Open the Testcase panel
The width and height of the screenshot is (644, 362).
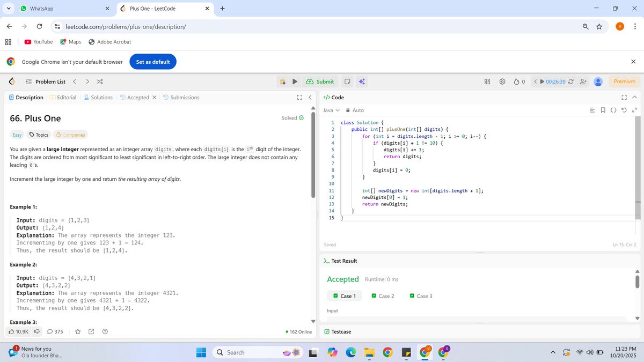(x=338, y=331)
